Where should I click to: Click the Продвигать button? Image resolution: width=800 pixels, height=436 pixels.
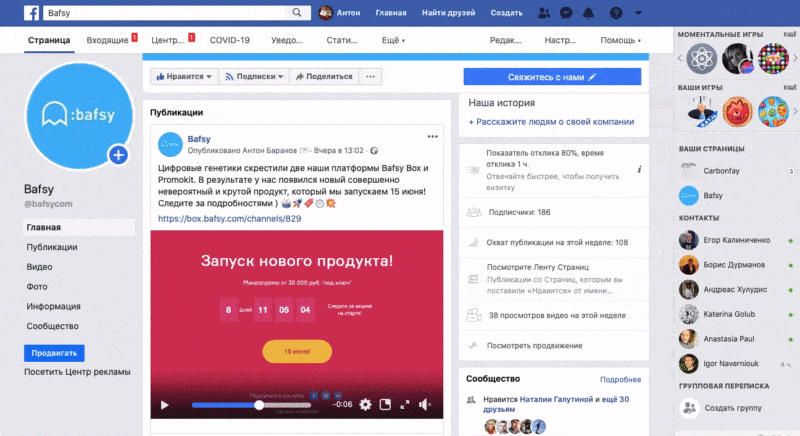pos(54,353)
